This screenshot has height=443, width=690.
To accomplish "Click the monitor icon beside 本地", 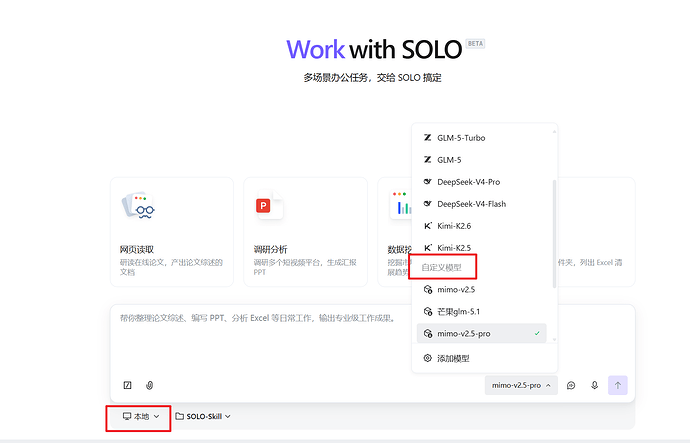I will coord(127,416).
